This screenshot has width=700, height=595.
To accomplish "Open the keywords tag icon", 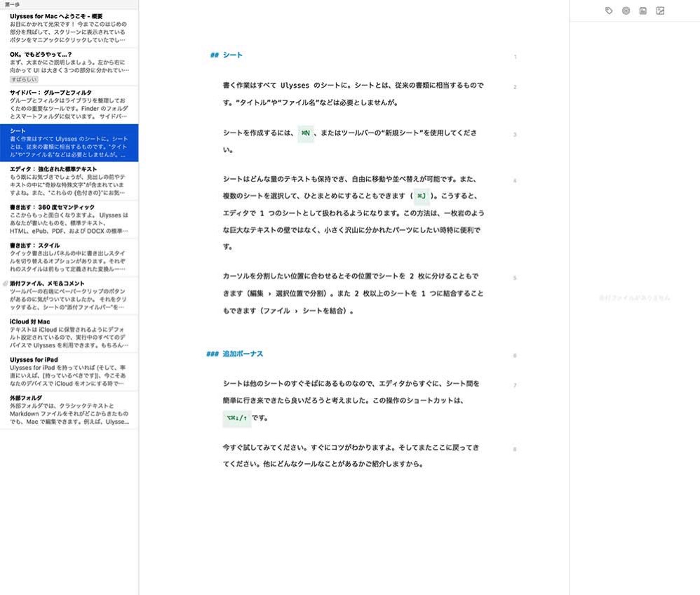I will click(x=609, y=11).
